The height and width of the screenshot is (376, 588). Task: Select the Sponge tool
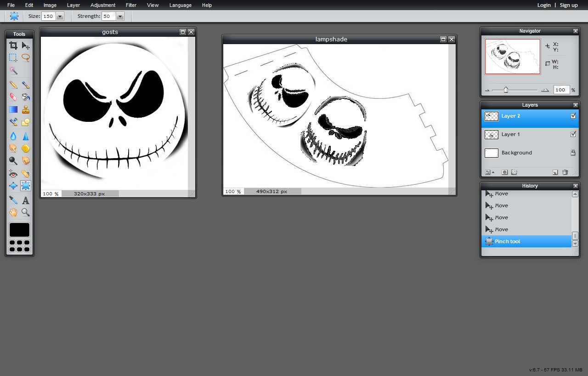point(26,148)
